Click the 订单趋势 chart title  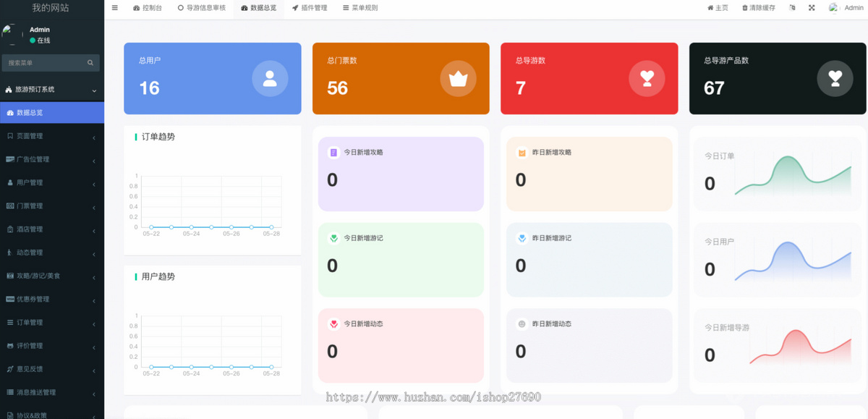click(158, 137)
